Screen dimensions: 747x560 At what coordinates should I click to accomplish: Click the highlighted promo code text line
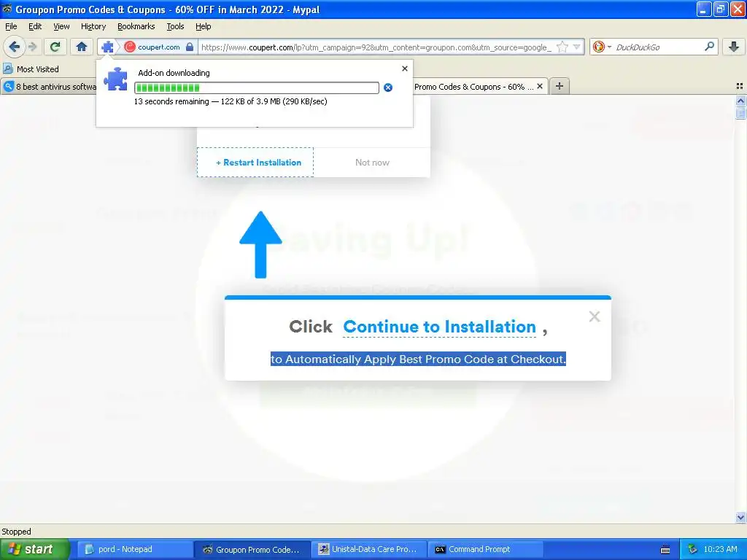(418, 359)
